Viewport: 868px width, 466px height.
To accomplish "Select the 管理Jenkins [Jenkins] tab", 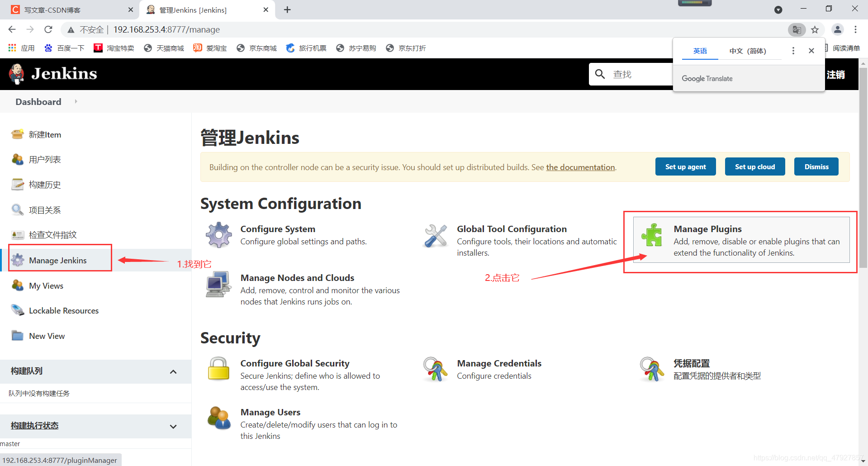I will (x=208, y=10).
